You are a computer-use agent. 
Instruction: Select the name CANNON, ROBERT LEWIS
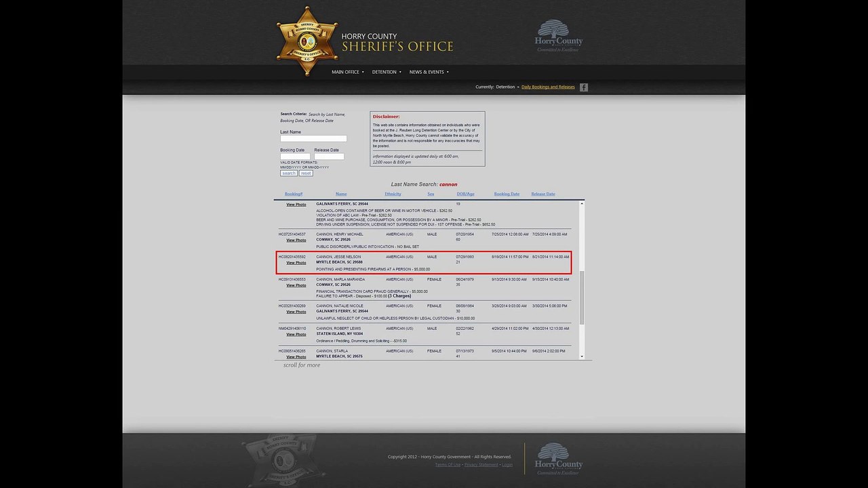pos(338,328)
